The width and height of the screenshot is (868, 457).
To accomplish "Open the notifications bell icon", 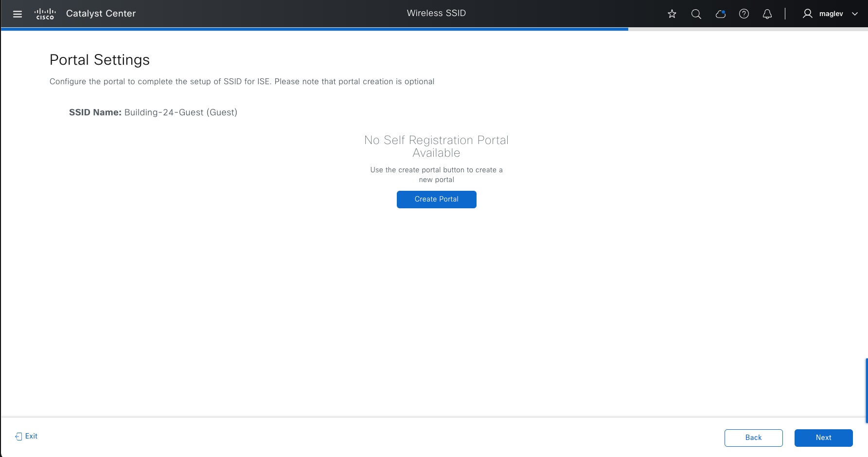I will pos(767,14).
